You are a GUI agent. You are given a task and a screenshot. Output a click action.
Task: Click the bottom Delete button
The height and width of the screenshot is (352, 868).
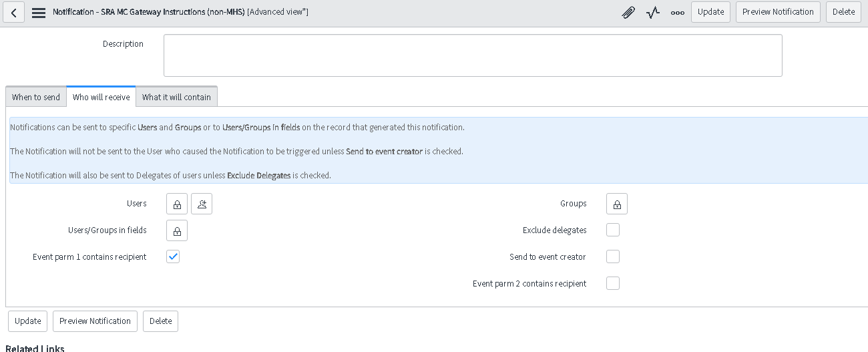coord(160,321)
